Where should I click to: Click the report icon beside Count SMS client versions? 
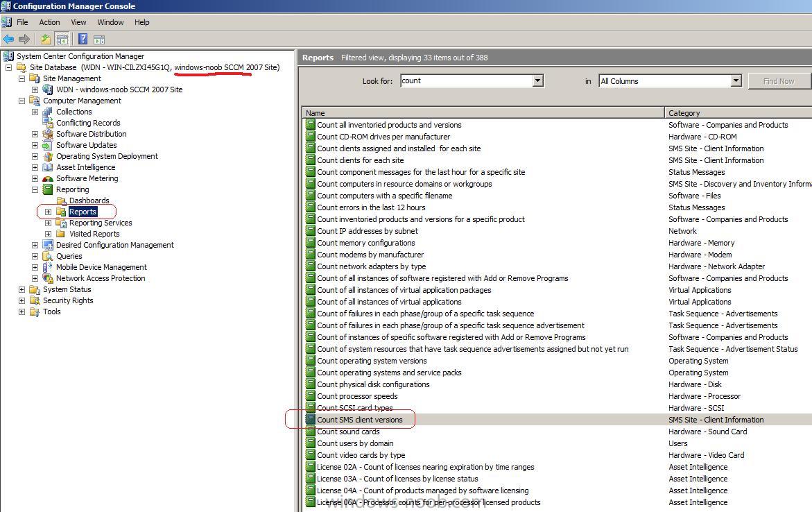(310, 419)
